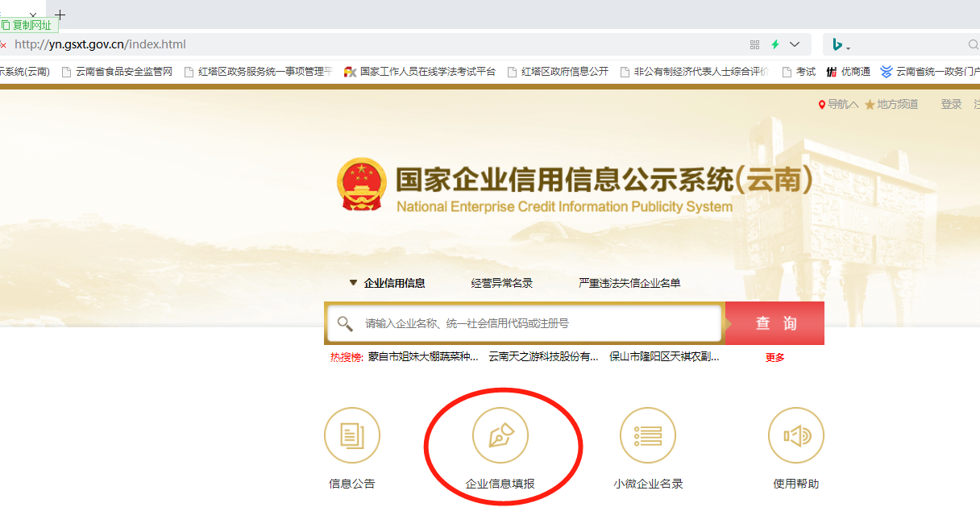Viewport: 980px width, 528px height.
Task: Open the 云南省食品安全监管网 bookmark
Action: 117,72
